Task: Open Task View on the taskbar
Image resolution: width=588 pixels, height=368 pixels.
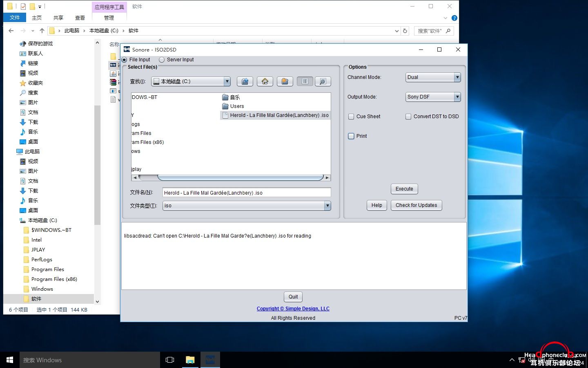Action: point(170,360)
